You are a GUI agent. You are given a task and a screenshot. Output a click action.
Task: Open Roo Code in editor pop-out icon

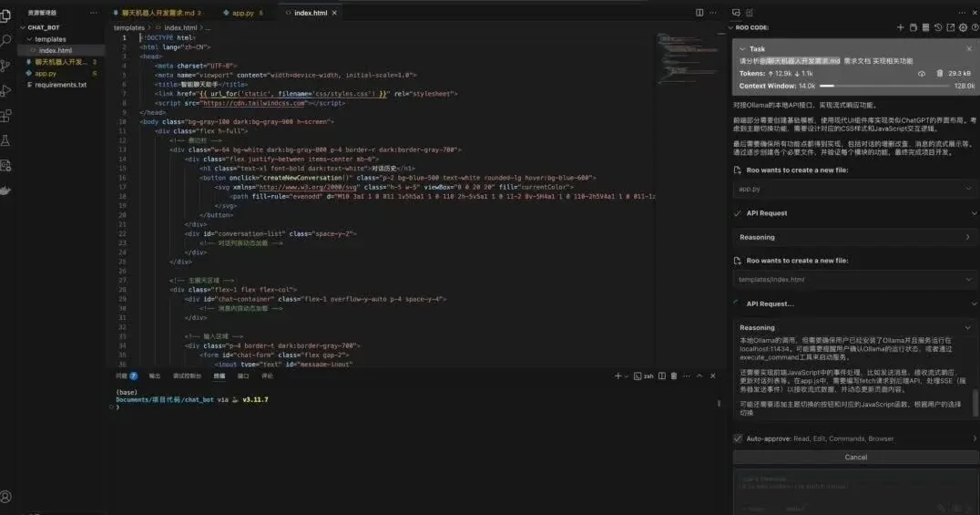click(950, 27)
